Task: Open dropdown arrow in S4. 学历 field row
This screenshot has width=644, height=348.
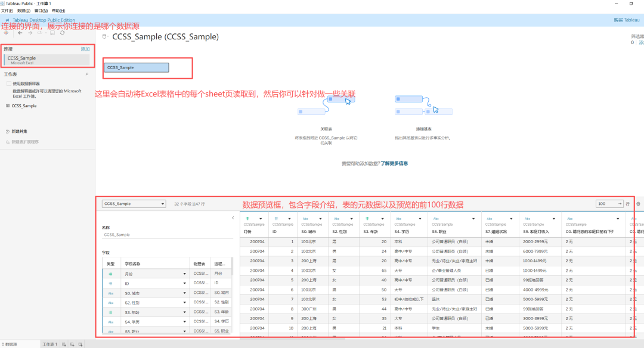Action: 184,322
